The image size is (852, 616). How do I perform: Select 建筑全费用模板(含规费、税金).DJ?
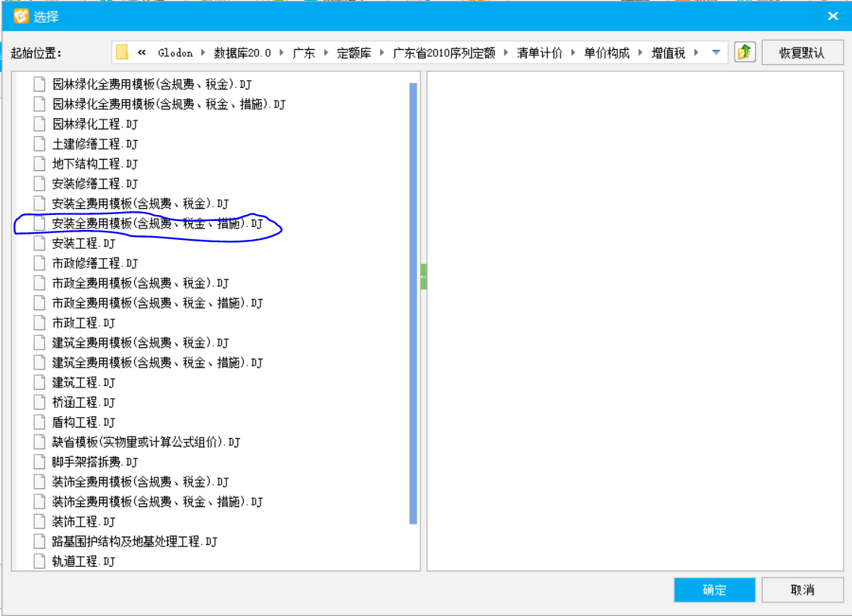[140, 343]
